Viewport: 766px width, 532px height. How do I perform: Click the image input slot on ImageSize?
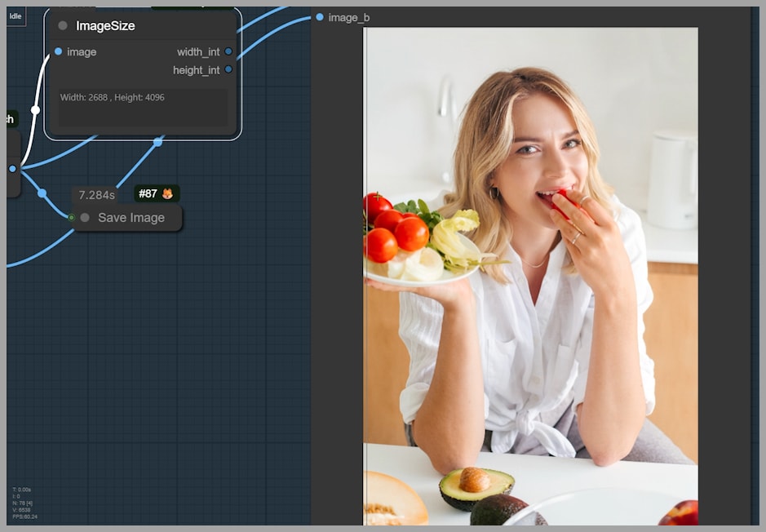pos(58,51)
